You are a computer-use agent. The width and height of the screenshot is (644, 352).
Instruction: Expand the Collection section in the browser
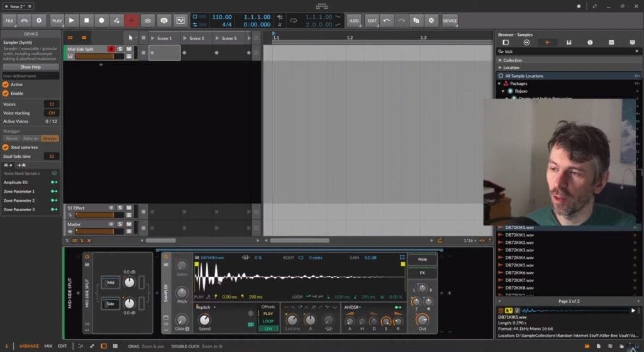click(x=569, y=60)
